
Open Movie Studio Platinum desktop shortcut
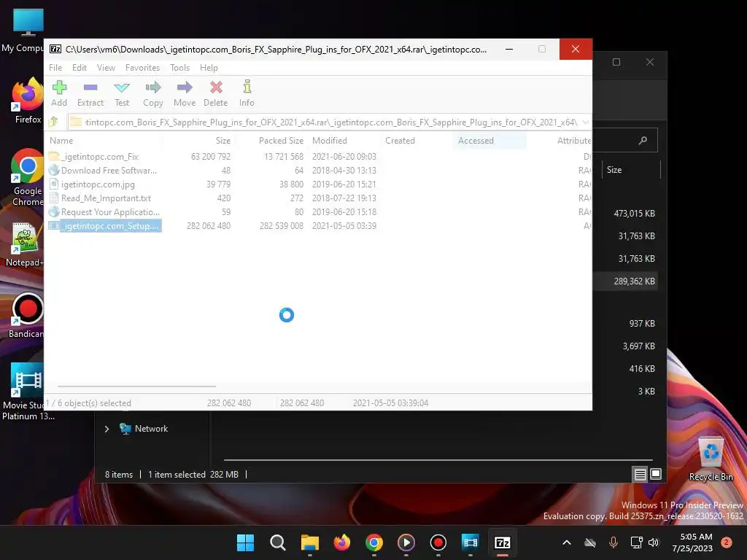[28, 392]
